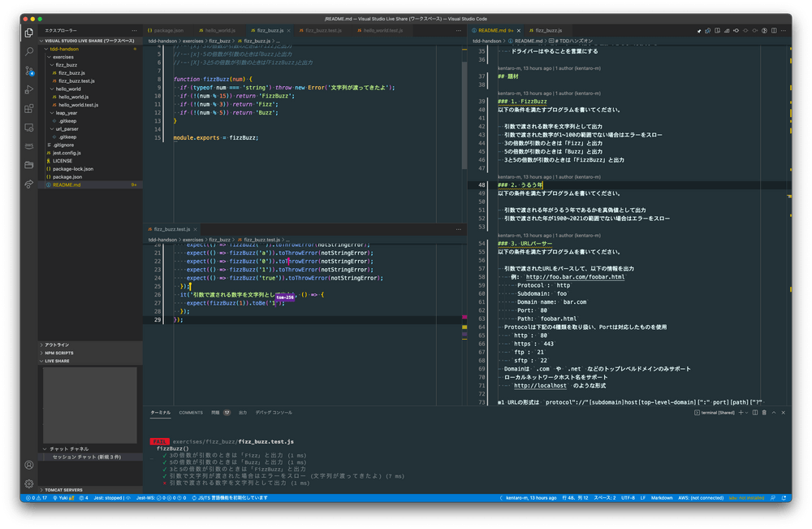Image resolution: width=812 pixels, height=529 pixels.
Task: Split the README.md editor with the split icon
Action: (774, 28)
